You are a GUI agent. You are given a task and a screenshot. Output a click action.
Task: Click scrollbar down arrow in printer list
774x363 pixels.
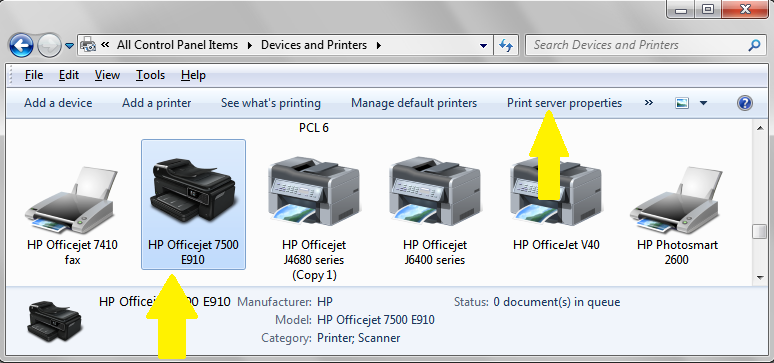pos(760,278)
